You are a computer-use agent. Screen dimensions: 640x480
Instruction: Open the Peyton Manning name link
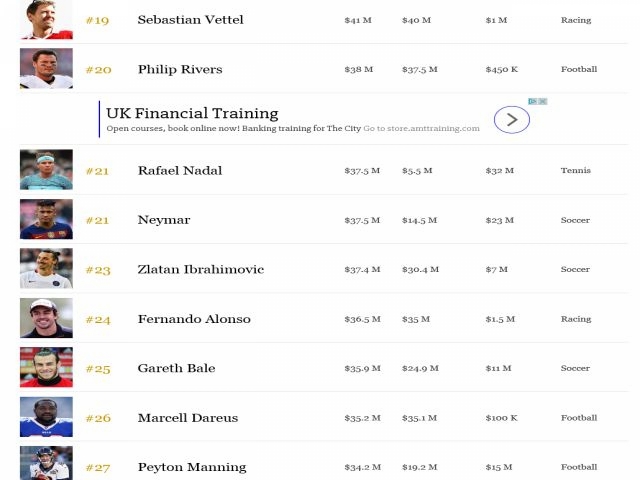coord(192,467)
